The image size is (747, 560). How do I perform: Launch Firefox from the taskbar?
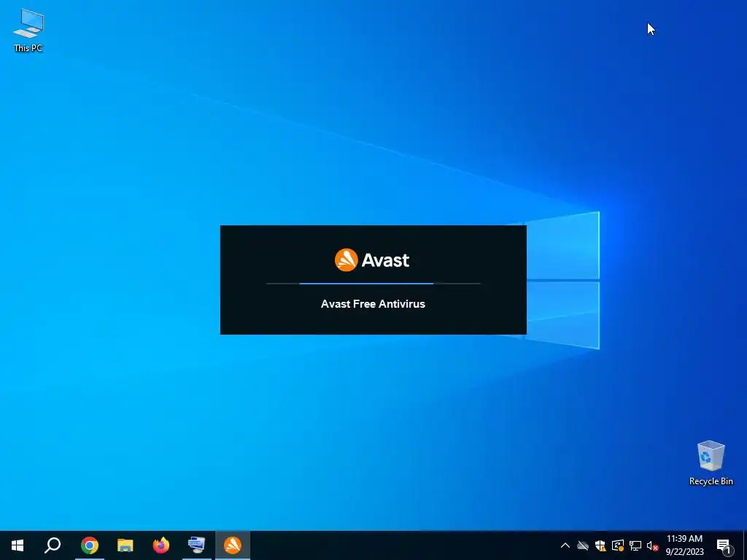[161, 545]
